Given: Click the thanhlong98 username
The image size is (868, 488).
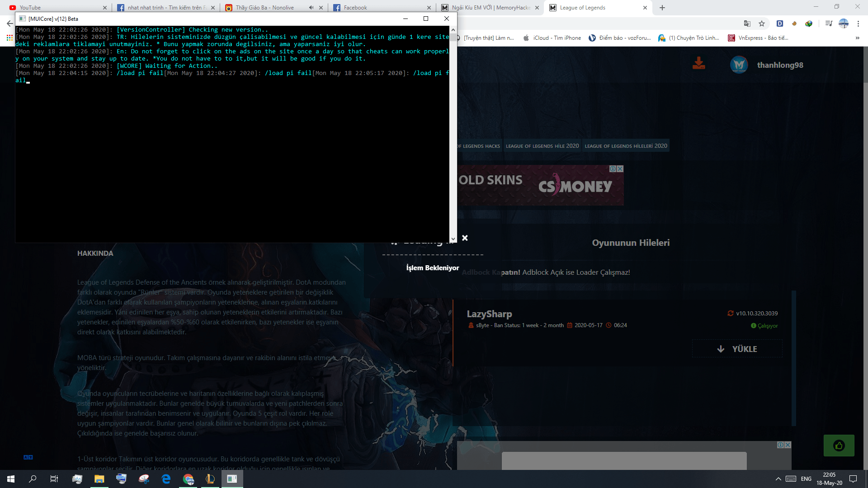Looking at the screenshot, I should (x=780, y=65).
